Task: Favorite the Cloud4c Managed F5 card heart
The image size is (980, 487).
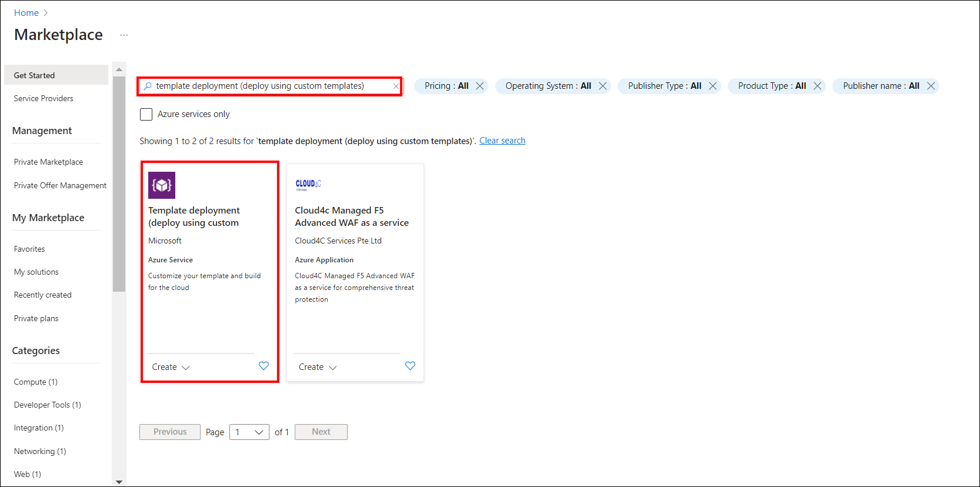Action: 410,366
